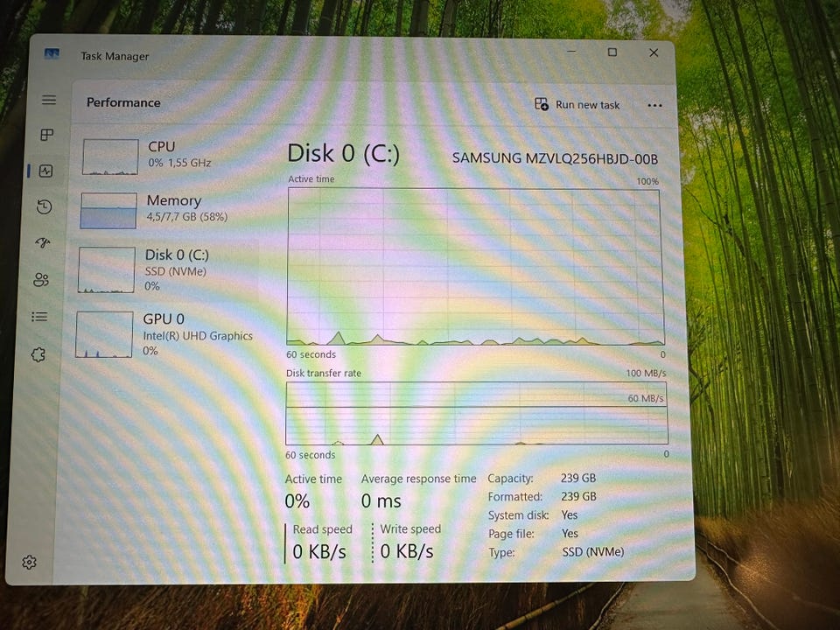Select the CPU performance item
Viewport: 840px width, 630px height.
click(166, 157)
